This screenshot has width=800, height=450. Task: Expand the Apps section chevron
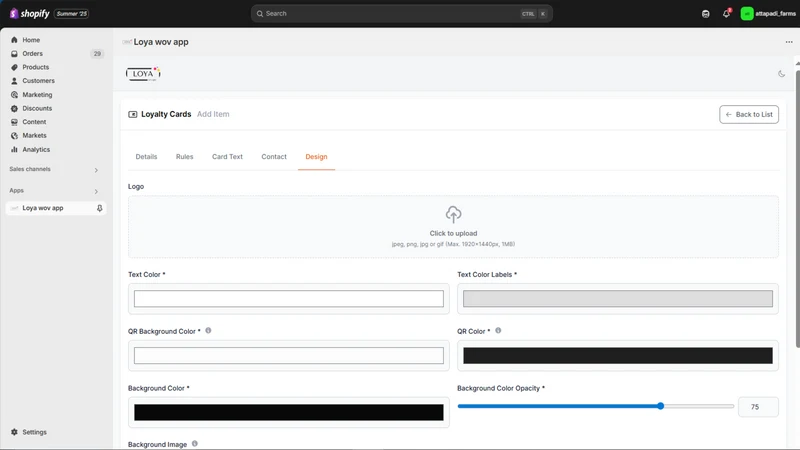pyautogui.click(x=96, y=191)
